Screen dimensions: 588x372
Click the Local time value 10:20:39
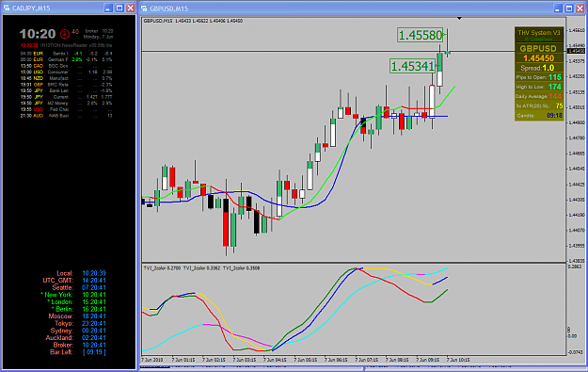(x=94, y=273)
